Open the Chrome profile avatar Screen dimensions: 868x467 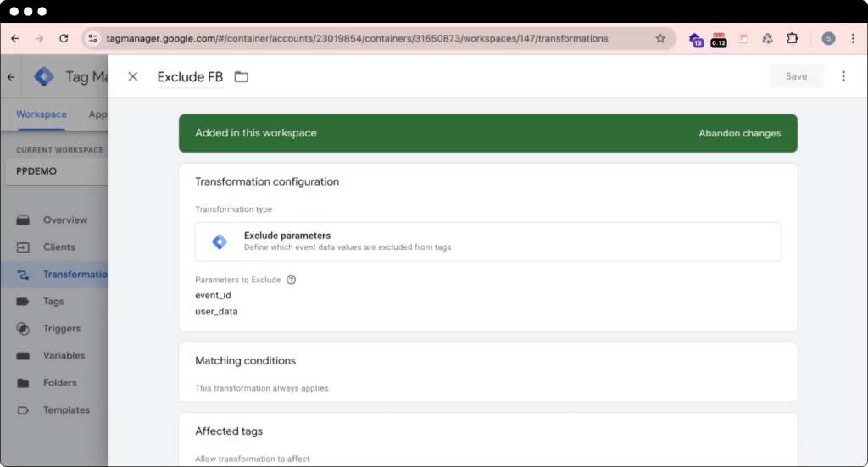[x=828, y=38]
